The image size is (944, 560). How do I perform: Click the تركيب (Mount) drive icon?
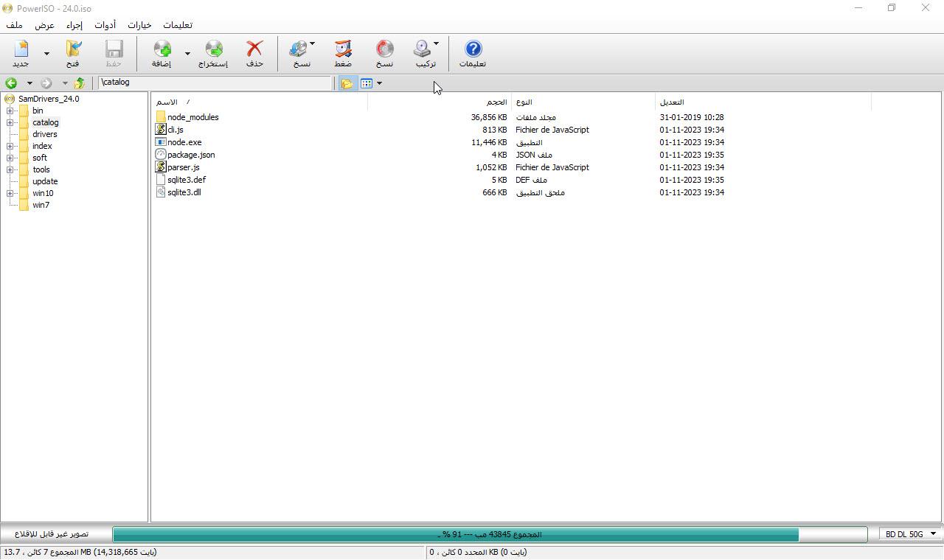coord(422,49)
